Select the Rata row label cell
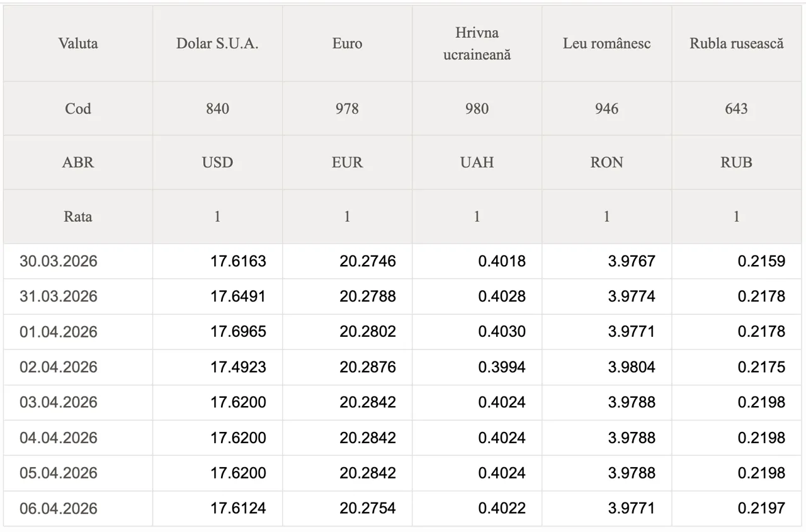This screenshot has height=532, width=806. [78, 217]
